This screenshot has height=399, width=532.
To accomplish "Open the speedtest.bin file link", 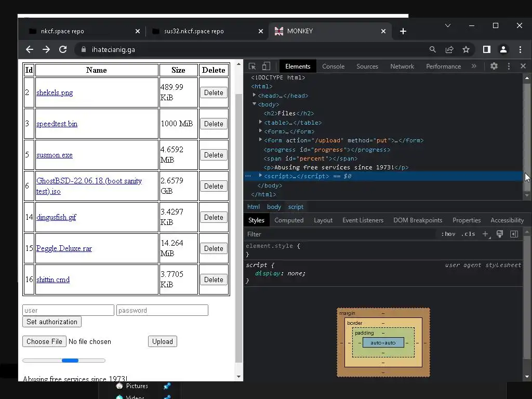I will click(57, 124).
